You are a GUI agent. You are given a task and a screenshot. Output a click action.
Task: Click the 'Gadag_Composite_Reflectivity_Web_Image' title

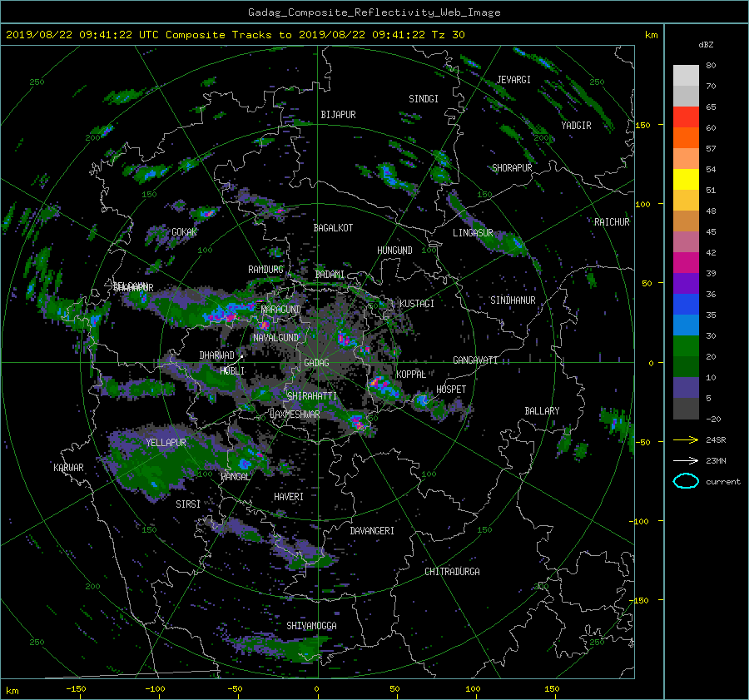(x=374, y=12)
